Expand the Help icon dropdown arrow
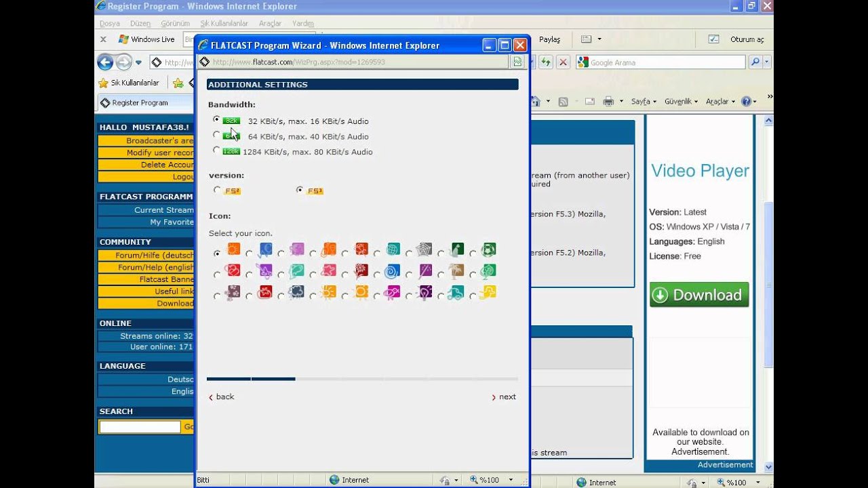This screenshot has width=868, height=488. coord(754,102)
